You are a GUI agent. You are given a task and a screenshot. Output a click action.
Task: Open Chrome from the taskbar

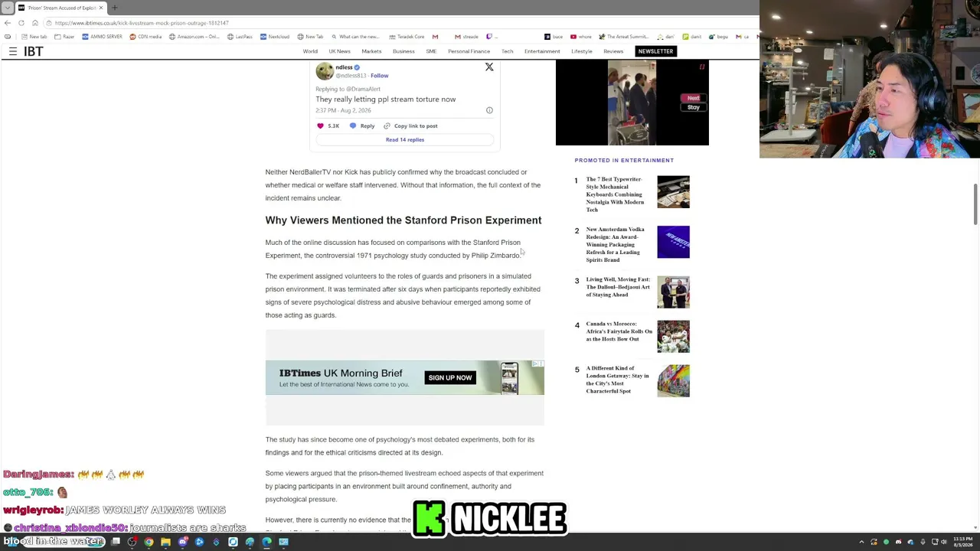click(149, 542)
